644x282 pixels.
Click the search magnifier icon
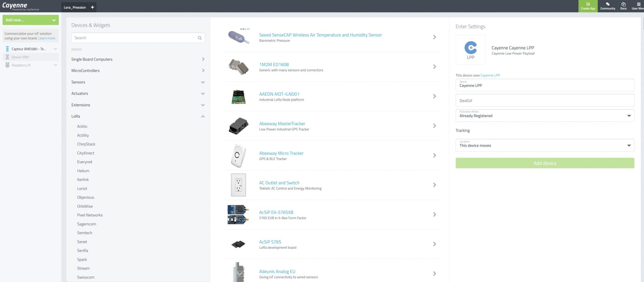coord(200,38)
